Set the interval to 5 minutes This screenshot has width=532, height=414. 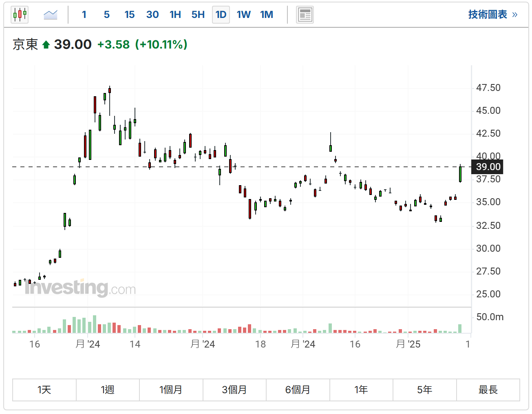[107, 15]
